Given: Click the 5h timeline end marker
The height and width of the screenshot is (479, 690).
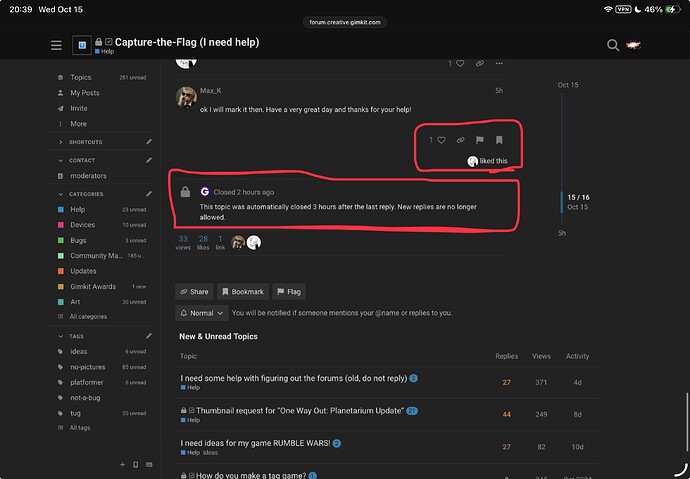Looking at the screenshot, I should tap(562, 233).
